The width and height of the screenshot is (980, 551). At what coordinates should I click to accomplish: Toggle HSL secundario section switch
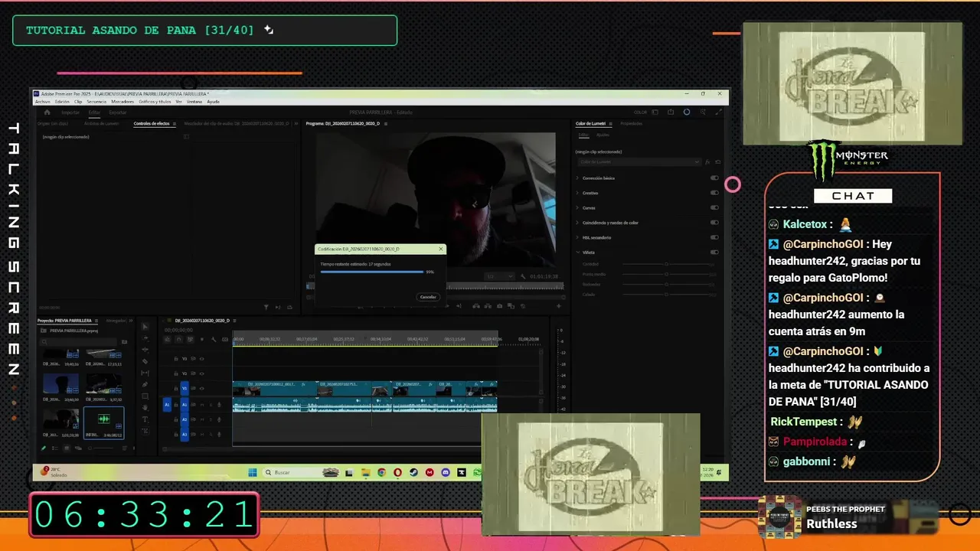(x=714, y=237)
